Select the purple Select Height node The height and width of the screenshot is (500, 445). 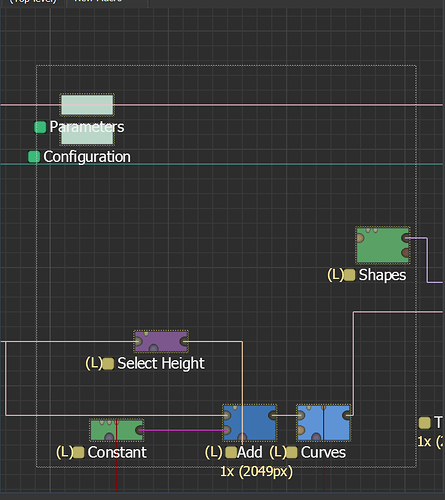161,341
